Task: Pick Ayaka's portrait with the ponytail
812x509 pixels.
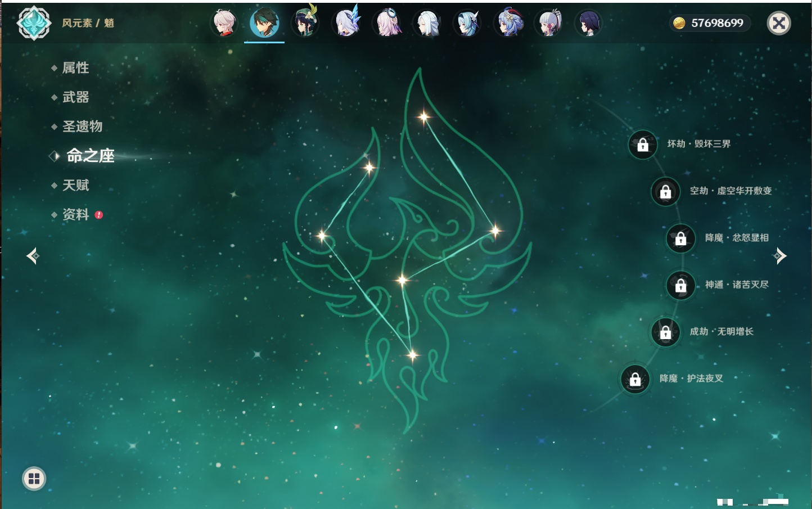Action: point(549,24)
